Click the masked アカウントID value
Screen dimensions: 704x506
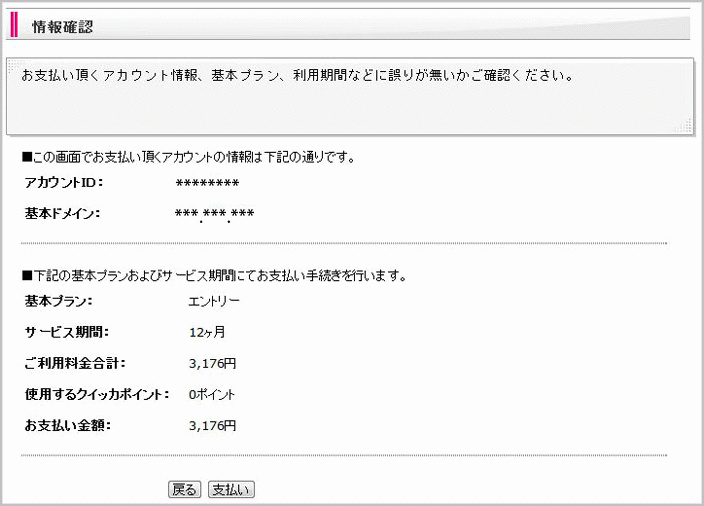pos(207,183)
